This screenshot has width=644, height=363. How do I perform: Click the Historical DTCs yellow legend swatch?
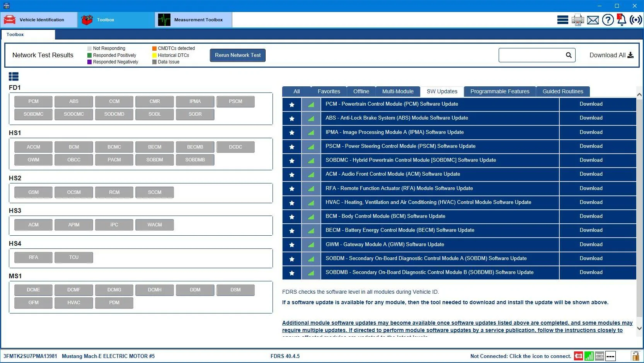click(154, 55)
